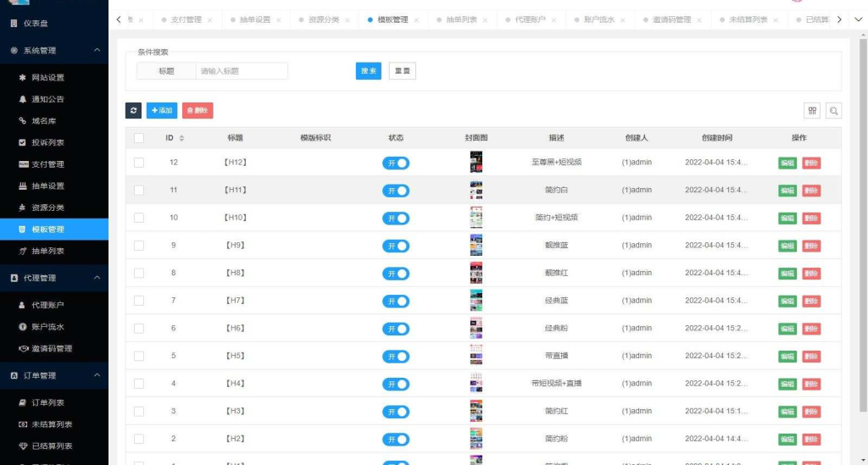Collapse the 订单管理 menu section

tap(97, 375)
